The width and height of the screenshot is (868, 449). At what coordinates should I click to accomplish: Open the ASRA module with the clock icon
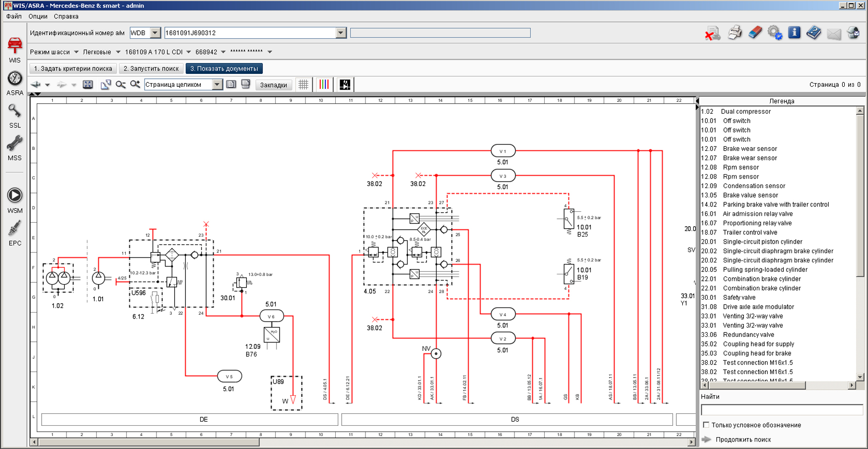pos(15,82)
